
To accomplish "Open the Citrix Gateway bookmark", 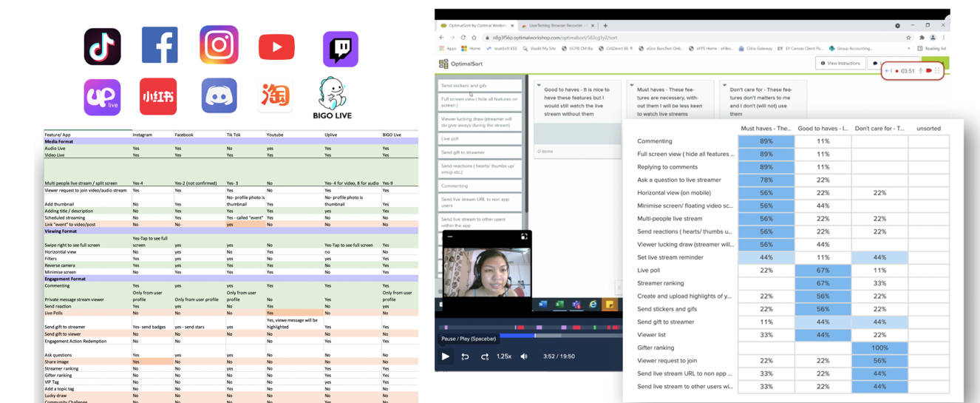I will click(x=755, y=49).
